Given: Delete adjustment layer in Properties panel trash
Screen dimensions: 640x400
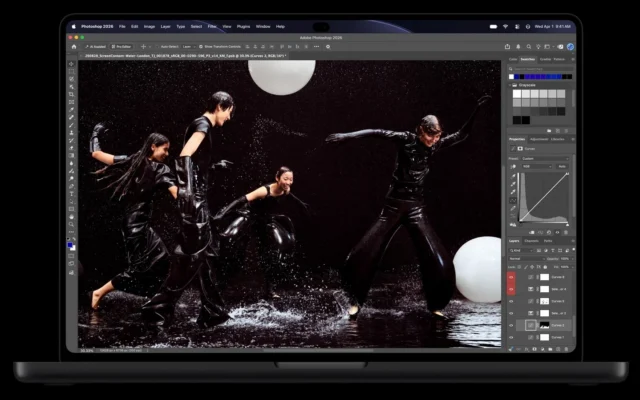Looking at the screenshot, I should pos(566,232).
